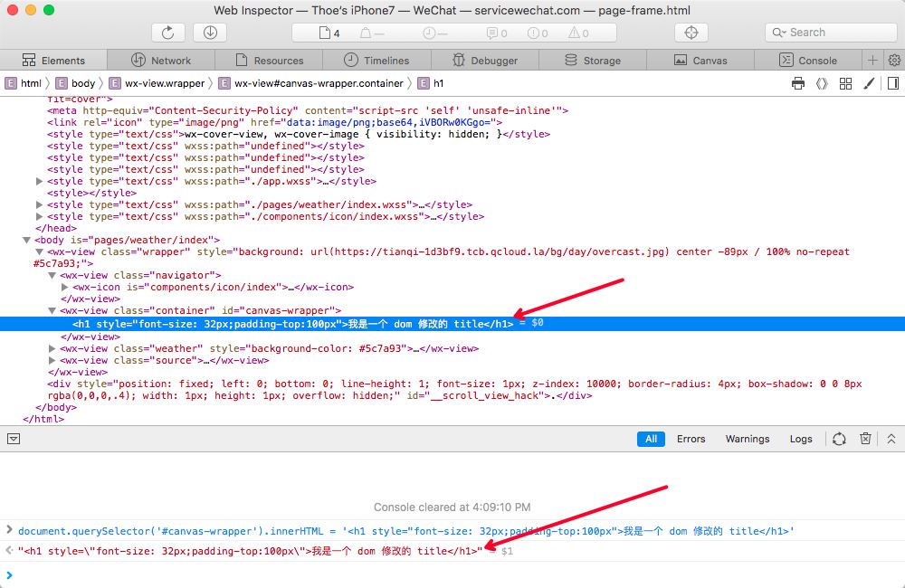The height and width of the screenshot is (588, 905).
Task: Collapse the canvas-wrapper container node
Action: point(52,310)
